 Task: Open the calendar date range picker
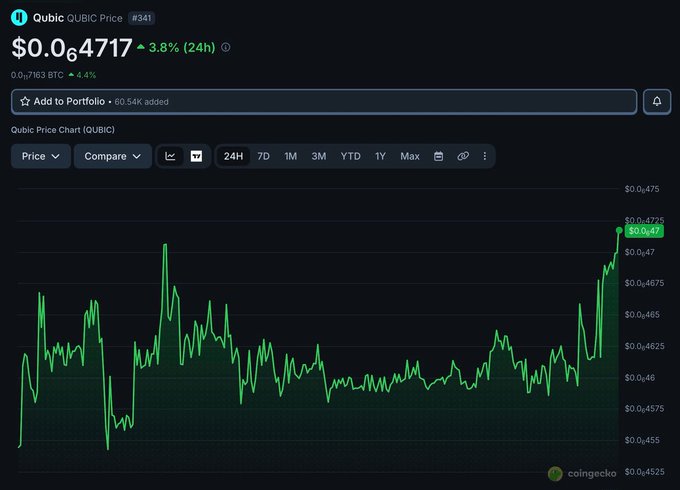pos(438,156)
